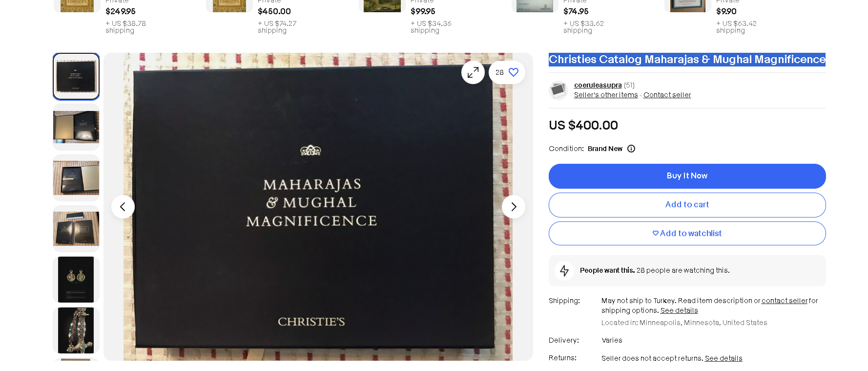Open the Condition info icon
Image resolution: width=868 pixels, height=371 pixels.
click(x=631, y=149)
